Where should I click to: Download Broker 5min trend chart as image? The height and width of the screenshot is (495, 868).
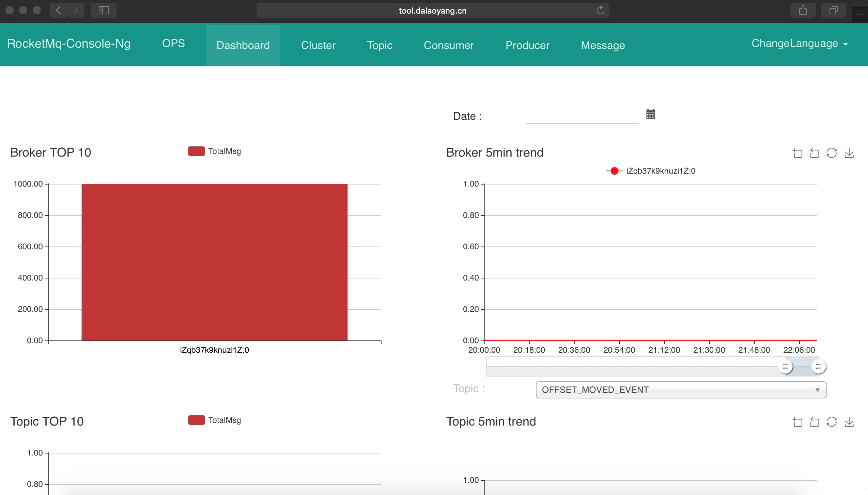[849, 153]
